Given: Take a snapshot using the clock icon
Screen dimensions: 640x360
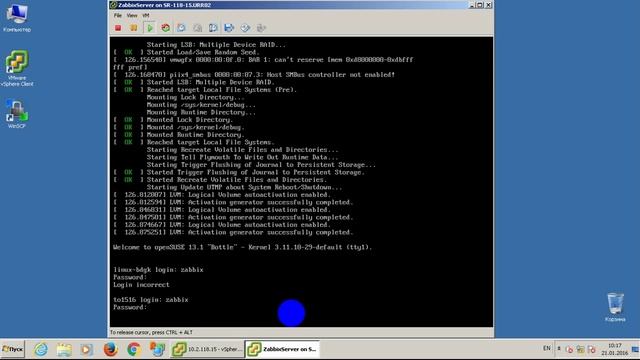Looking at the screenshot, I should (x=181, y=28).
